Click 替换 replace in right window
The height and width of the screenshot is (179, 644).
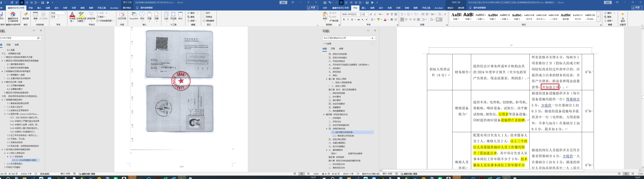point(608,17)
